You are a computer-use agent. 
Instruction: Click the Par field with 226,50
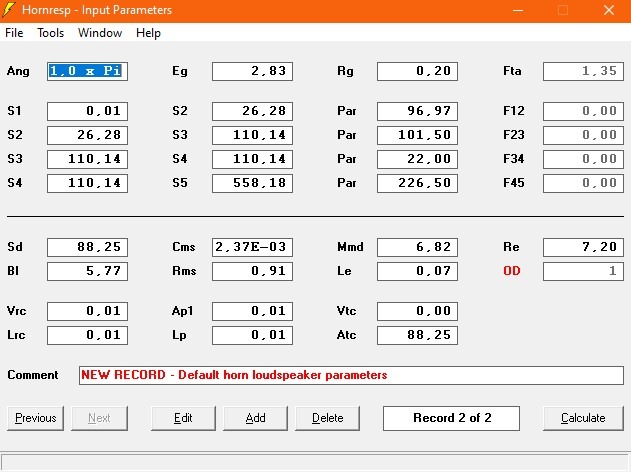pyautogui.click(x=417, y=183)
